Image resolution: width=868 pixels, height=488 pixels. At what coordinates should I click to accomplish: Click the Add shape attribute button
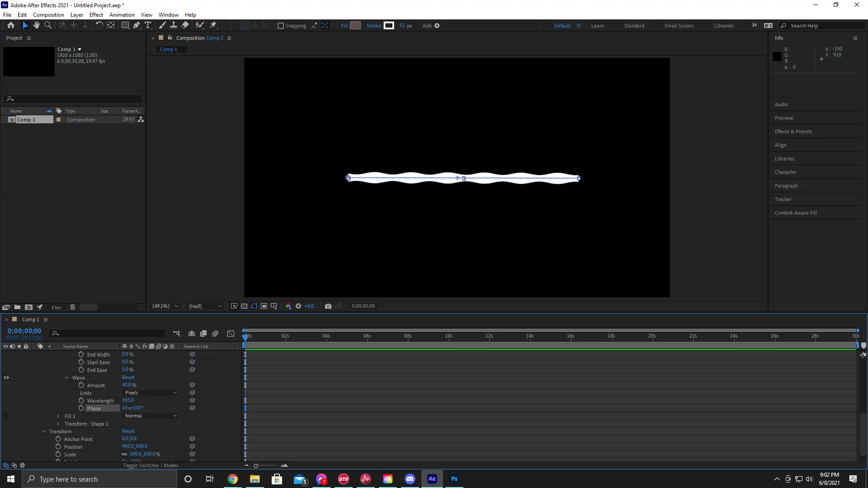click(x=437, y=26)
